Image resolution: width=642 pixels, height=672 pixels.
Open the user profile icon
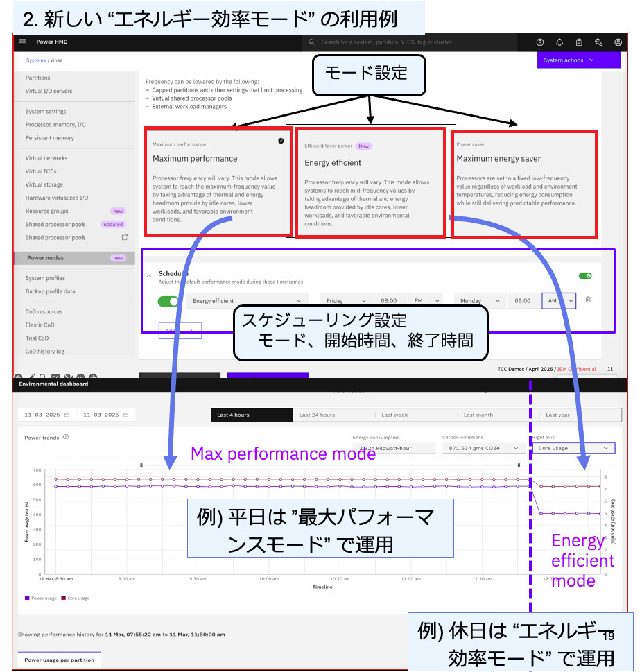(618, 42)
